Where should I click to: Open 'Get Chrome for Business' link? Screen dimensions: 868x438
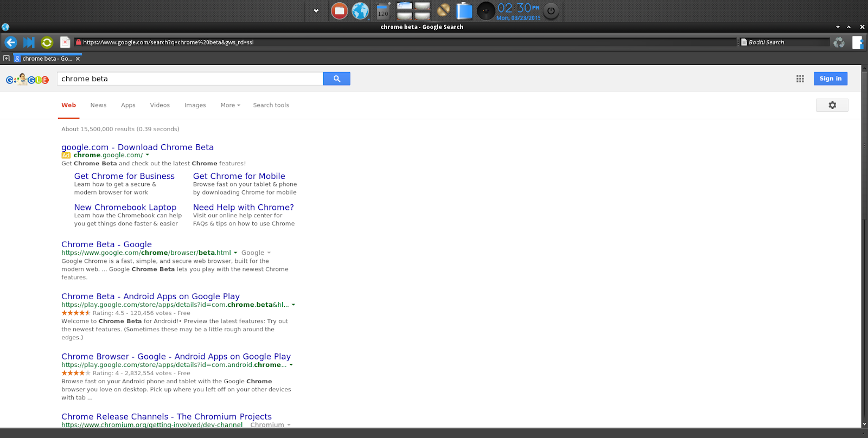pyautogui.click(x=124, y=176)
